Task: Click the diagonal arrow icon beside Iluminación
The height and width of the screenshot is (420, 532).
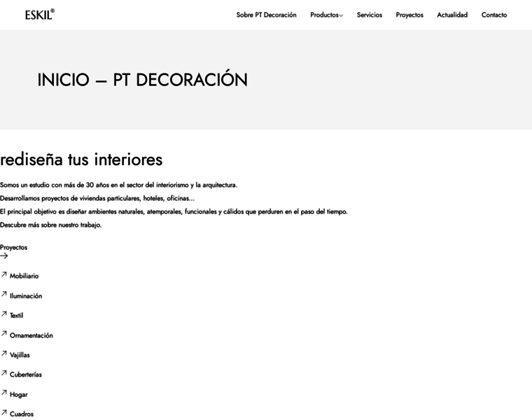Action: tap(4, 294)
